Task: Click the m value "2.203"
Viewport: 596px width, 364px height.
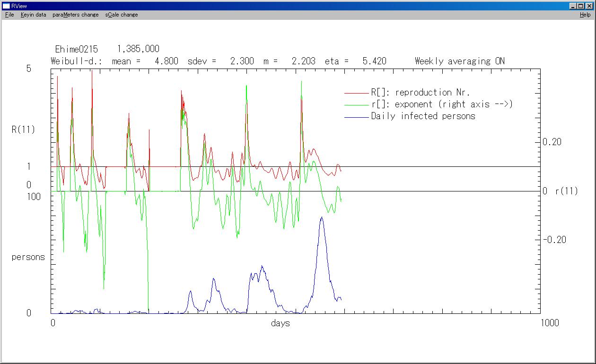Action: [x=303, y=61]
